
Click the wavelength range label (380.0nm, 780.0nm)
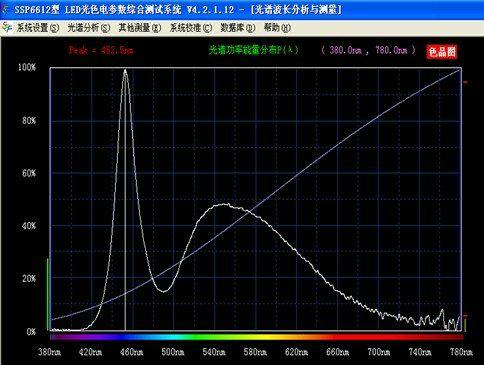[x=369, y=50]
